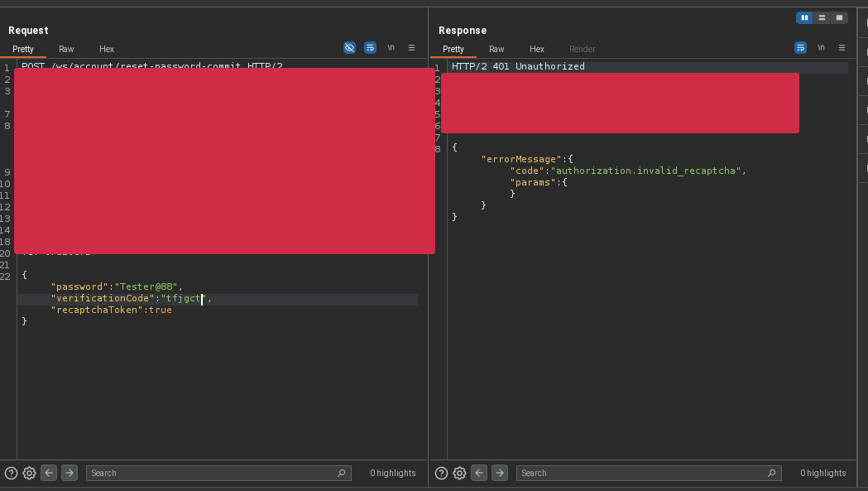Open the Response Hex tab
The height and width of the screenshot is (491, 868).
click(x=537, y=49)
